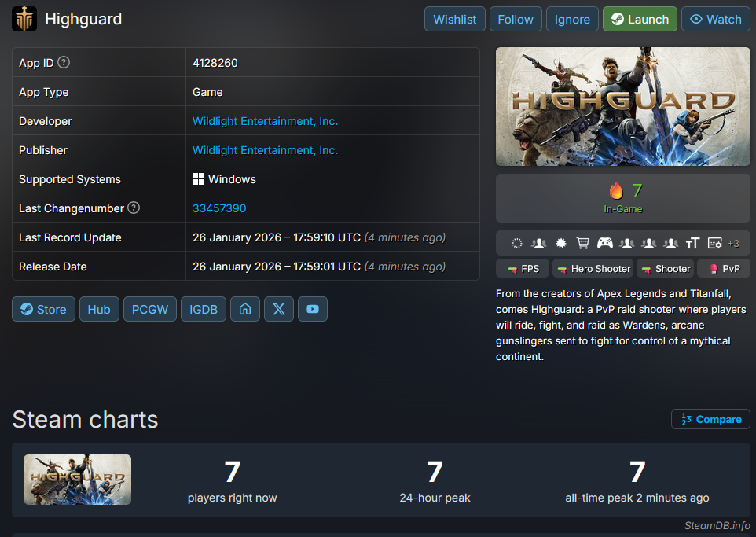Click the players right now count
This screenshot has width=756, height=537.
[232, 472]
